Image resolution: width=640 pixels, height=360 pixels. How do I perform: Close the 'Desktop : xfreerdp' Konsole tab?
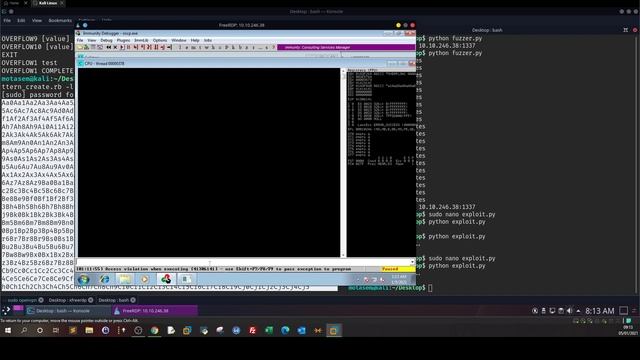coord(91,300)
